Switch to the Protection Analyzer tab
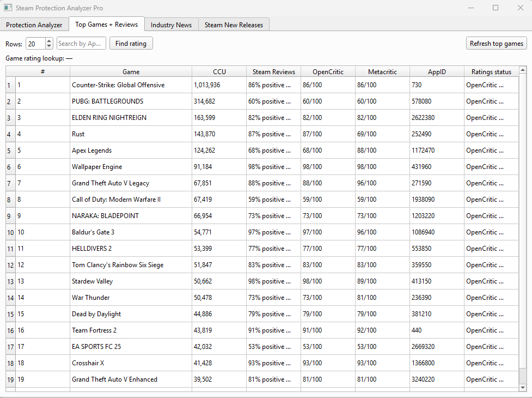Screen dimensions: 532x398 click(34, 25)
